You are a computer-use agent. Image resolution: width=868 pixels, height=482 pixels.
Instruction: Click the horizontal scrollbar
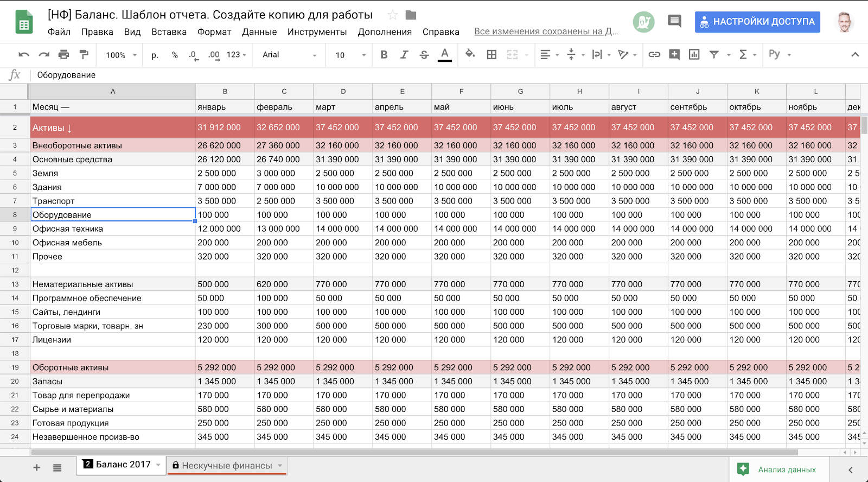(414, 452)
